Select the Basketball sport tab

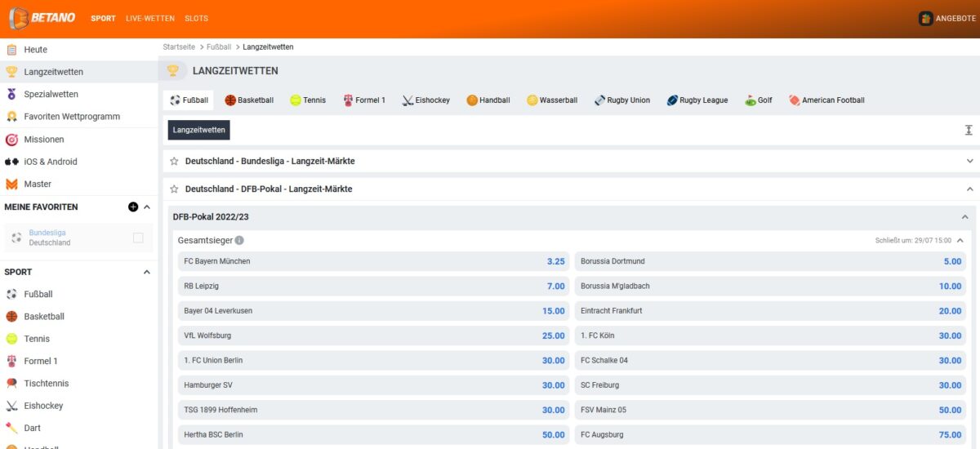coord(250,100)
